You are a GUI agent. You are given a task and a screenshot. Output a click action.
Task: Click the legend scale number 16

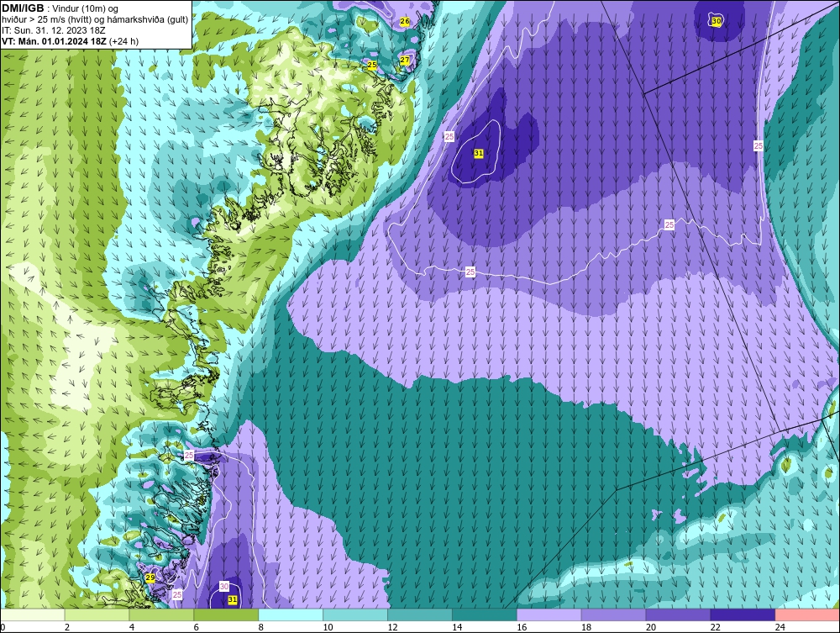(522, 627)
